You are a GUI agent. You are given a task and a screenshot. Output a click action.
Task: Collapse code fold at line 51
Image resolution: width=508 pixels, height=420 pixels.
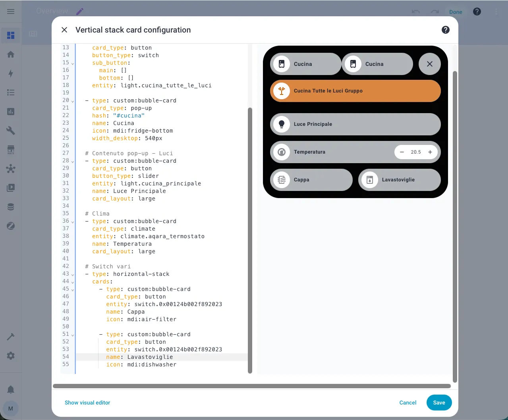73,335
